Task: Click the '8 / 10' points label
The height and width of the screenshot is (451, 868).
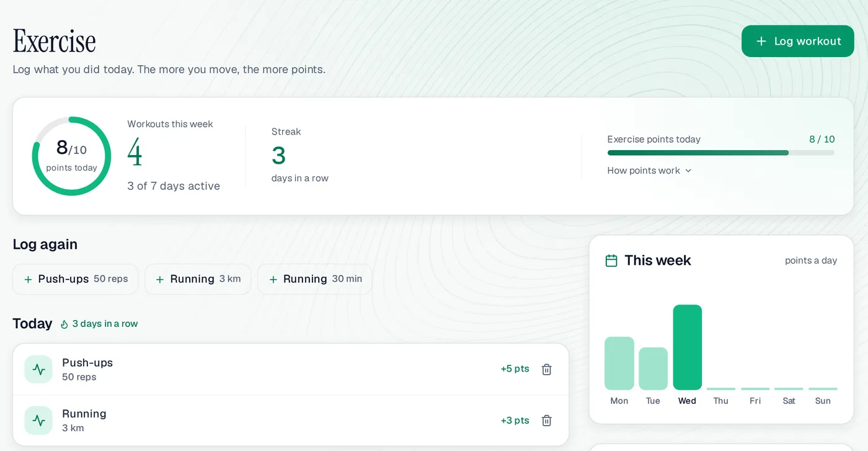Action: click(821, 140)
